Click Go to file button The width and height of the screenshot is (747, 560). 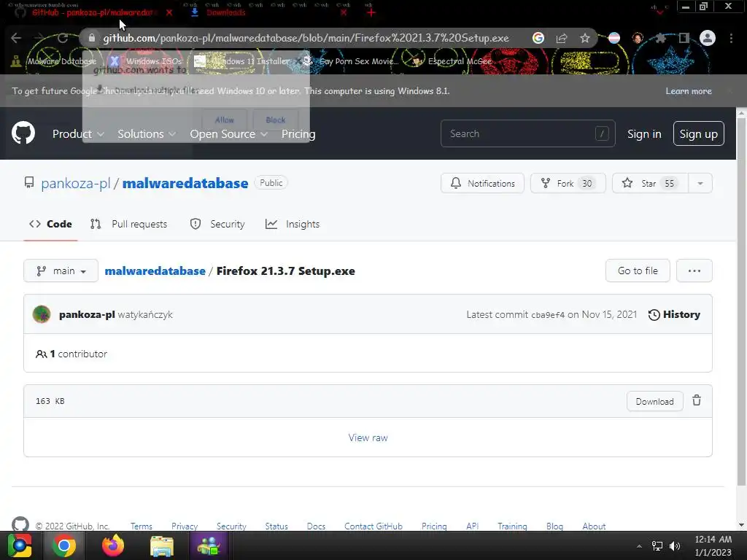coord(638,271)
